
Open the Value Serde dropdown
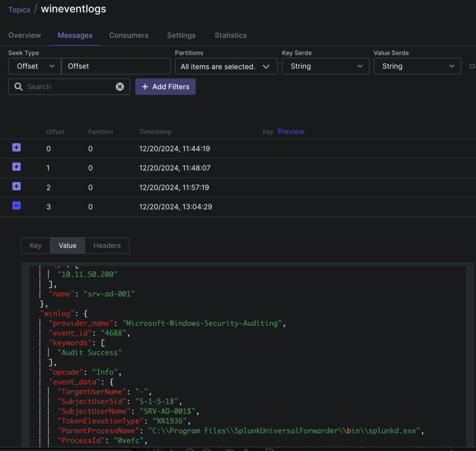click(417, 66)
